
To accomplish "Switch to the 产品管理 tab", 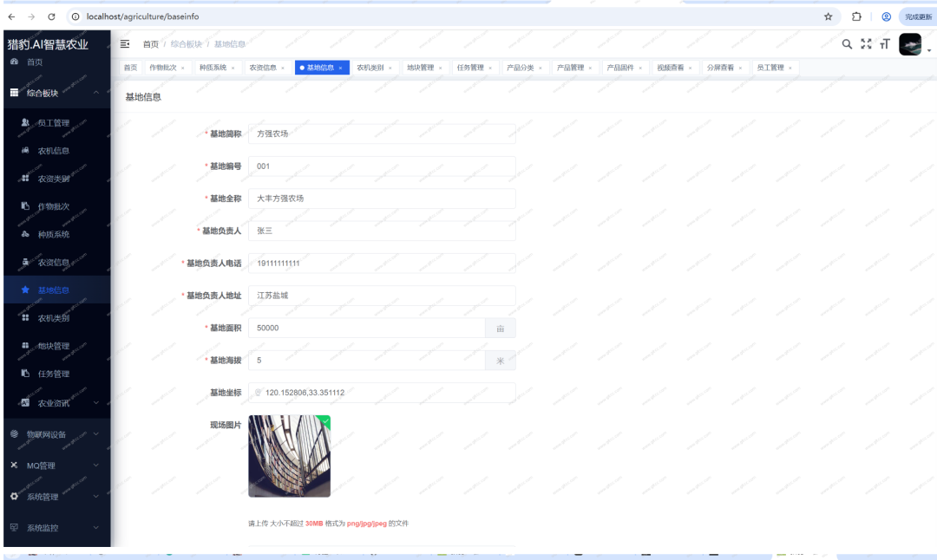I will pyautogui.click(x=571, y=68).
